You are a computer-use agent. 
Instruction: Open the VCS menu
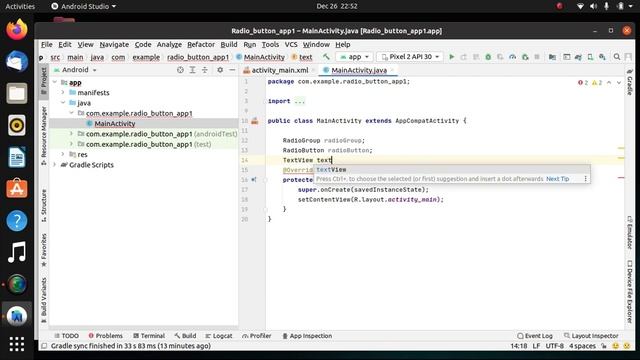[x=291, y=44]
